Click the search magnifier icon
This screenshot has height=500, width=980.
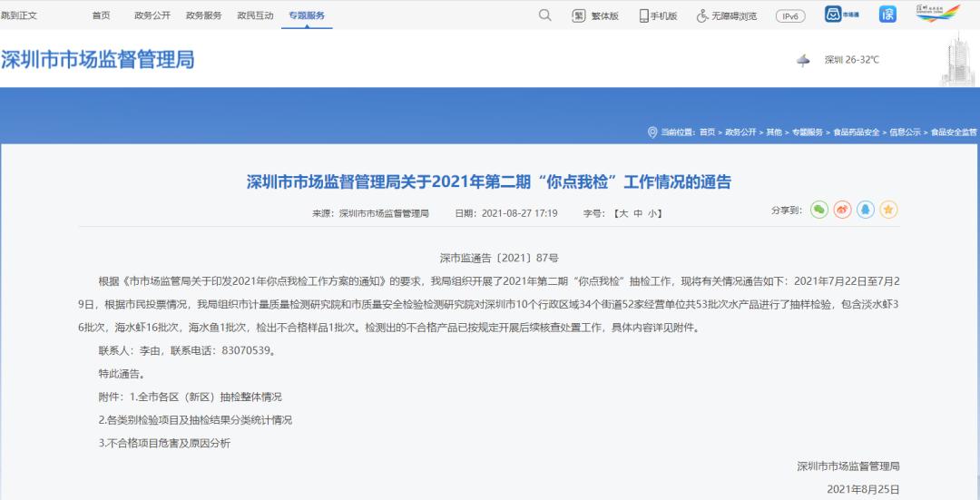pyautogui.click(x=544, y=15)
